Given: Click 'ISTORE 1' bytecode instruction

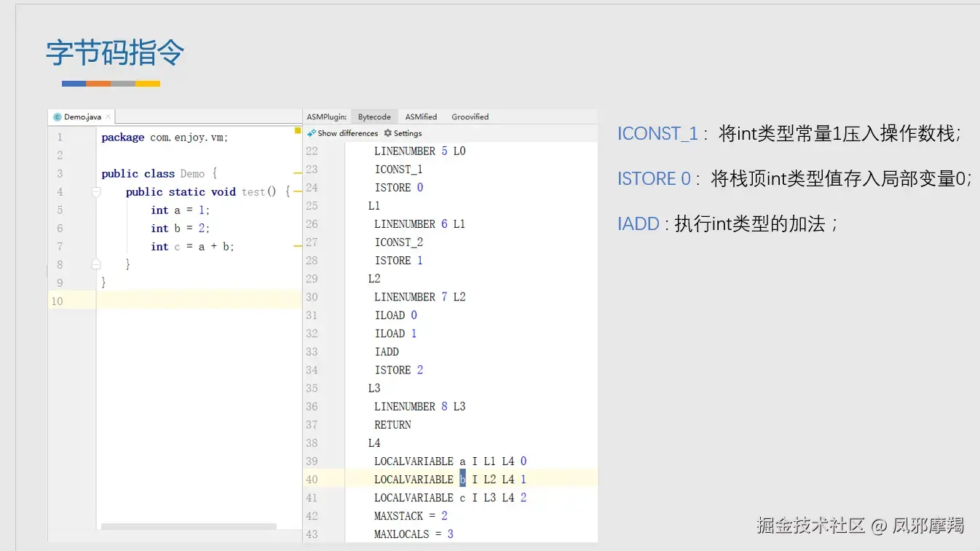Looking at the screenshot, I should point(398,261).
